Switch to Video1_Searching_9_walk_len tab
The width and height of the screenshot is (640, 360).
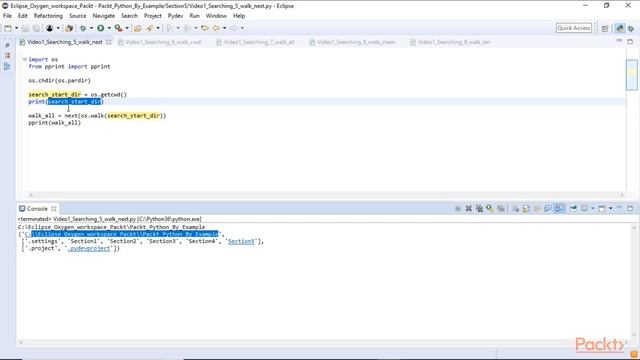(x=451, y=42)
